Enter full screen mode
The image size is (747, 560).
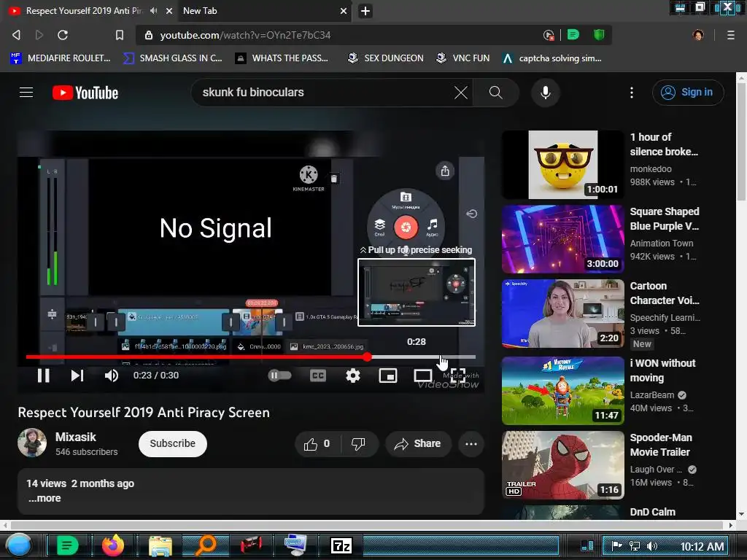click(x=458, y=376)
